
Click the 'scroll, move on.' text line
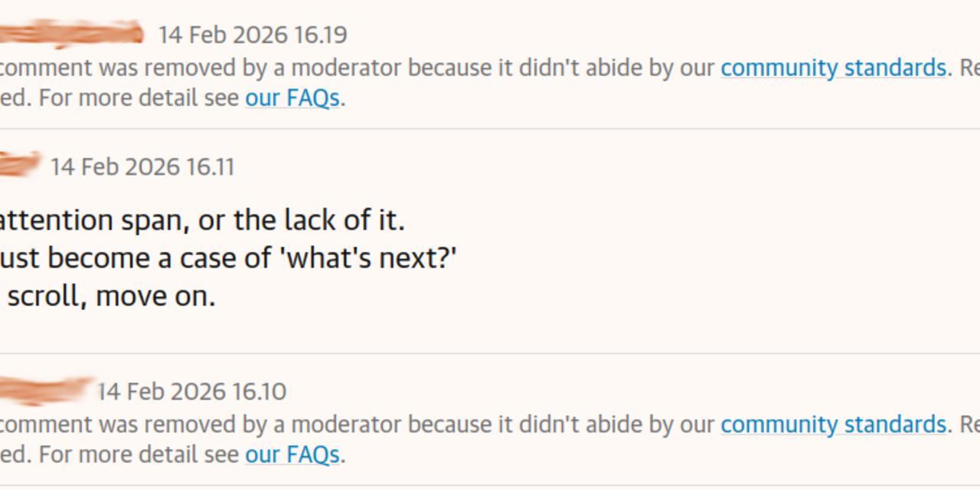(111, 296)
